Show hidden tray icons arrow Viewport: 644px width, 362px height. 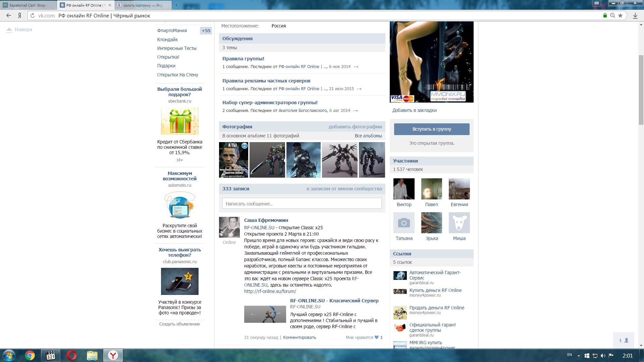tap(579, 356)
